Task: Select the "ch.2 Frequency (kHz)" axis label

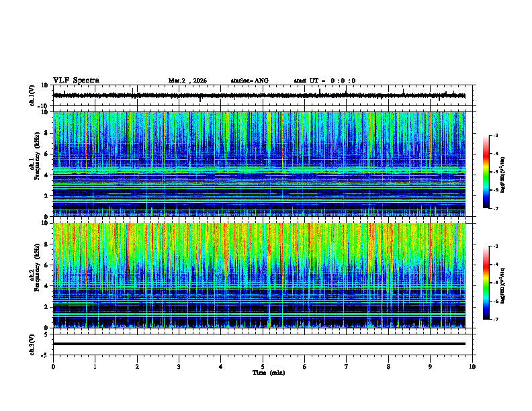Action: (x=35, y=267)
